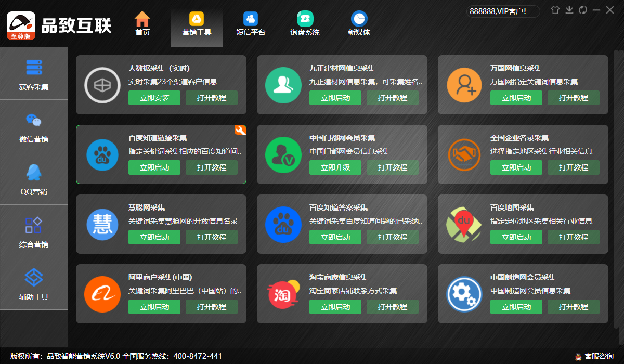Open QQ营销 sidebar section
Screen dimensions: 624x364
[x=34, y=179]
